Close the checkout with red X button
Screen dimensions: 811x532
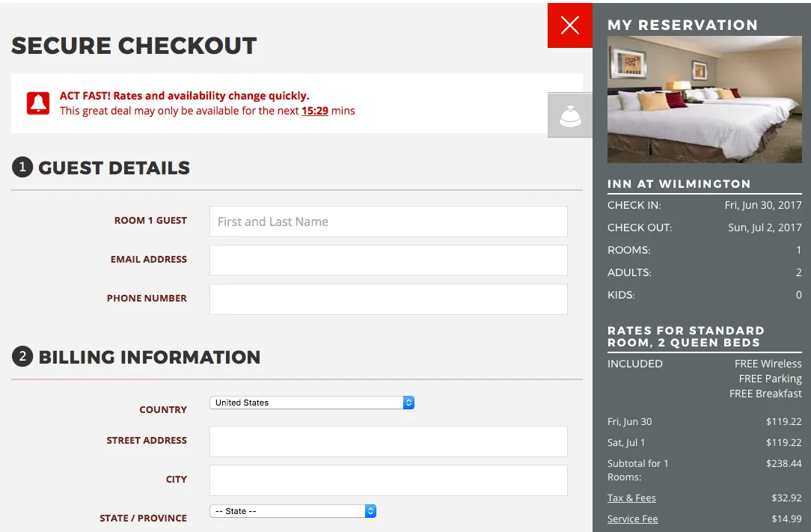click(570, 25)
